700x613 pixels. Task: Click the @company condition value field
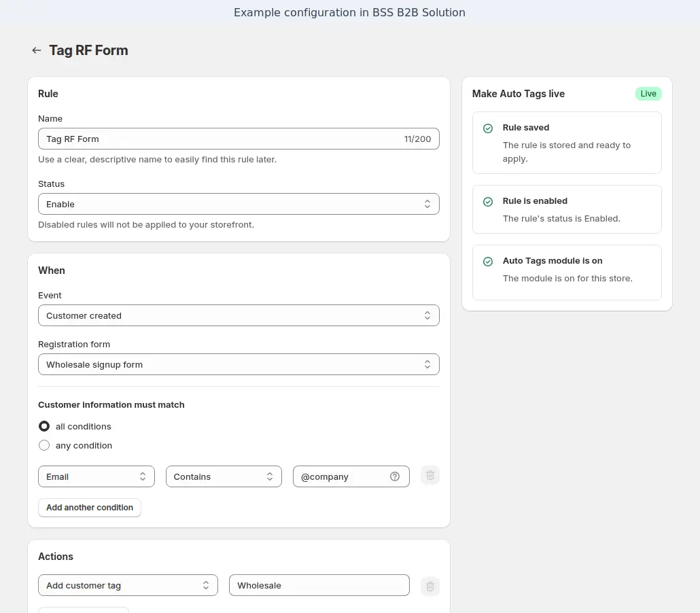(351, 477)
